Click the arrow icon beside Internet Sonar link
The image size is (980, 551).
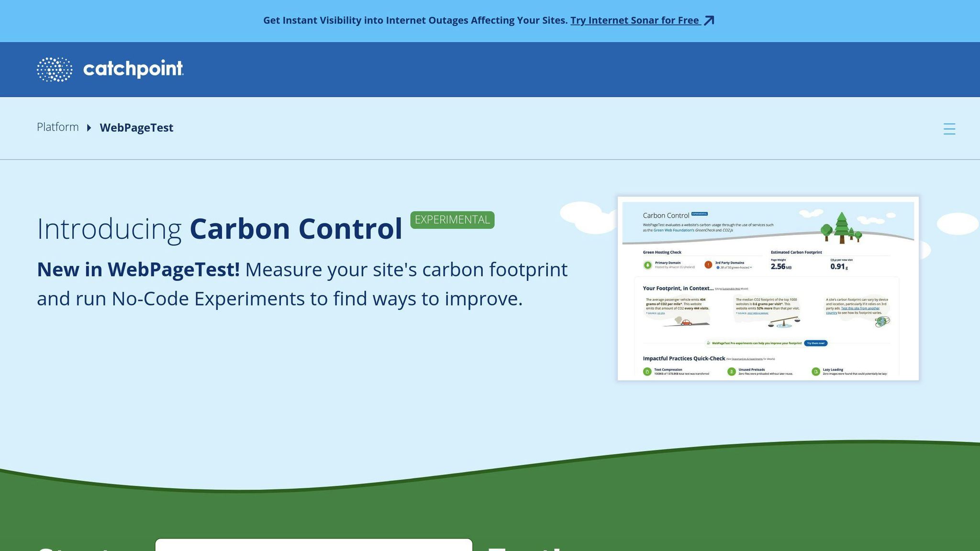click(x=709, y=20)
